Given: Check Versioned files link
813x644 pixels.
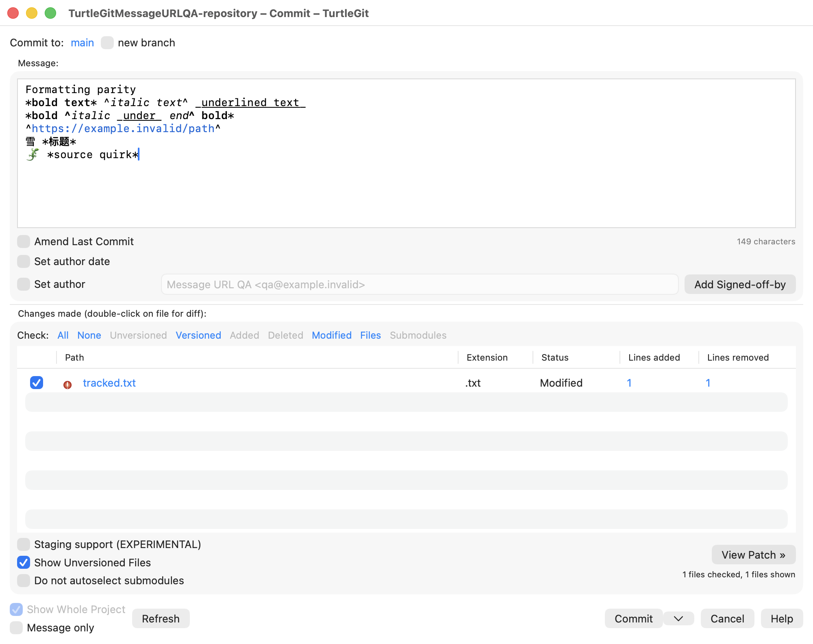Looking at the screenshot, I should coord(198,335).
